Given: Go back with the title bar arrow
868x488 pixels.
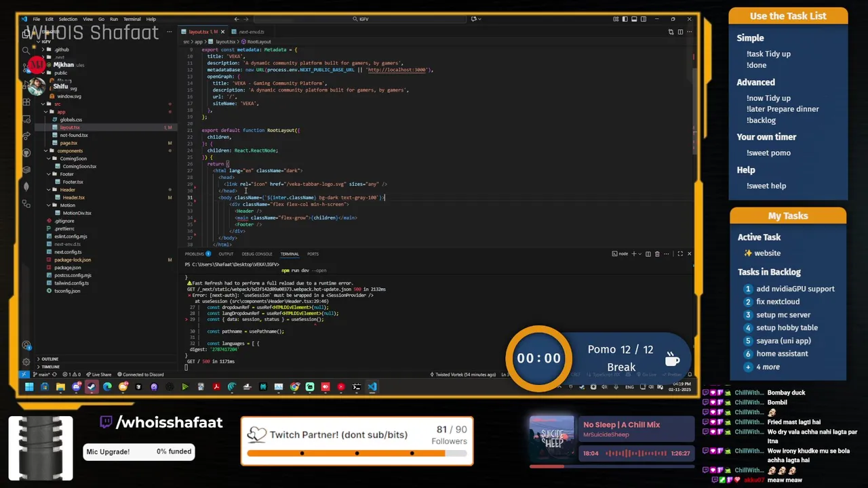Looking at the screenshot, I should click(237, 19).
